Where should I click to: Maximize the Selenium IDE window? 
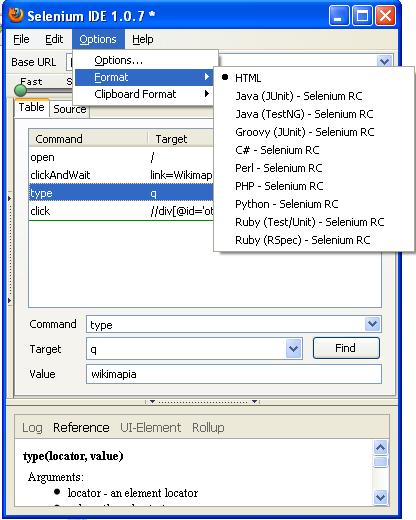tap(362, 16)
